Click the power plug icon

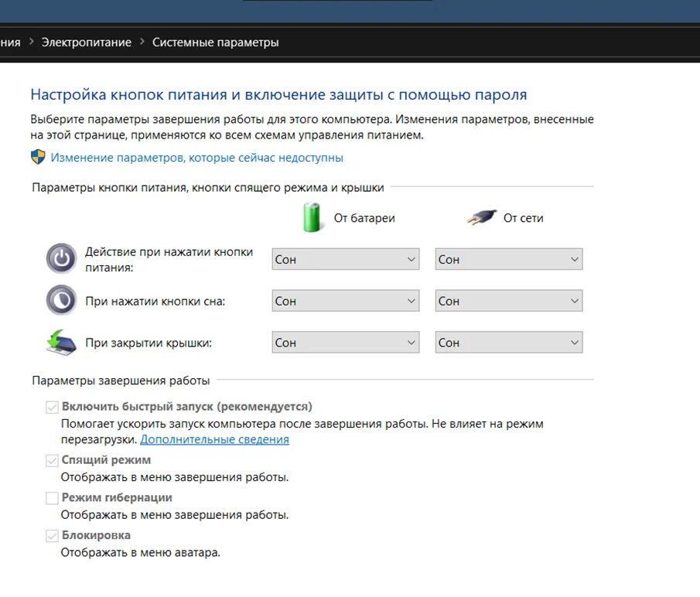click(481, 218)
